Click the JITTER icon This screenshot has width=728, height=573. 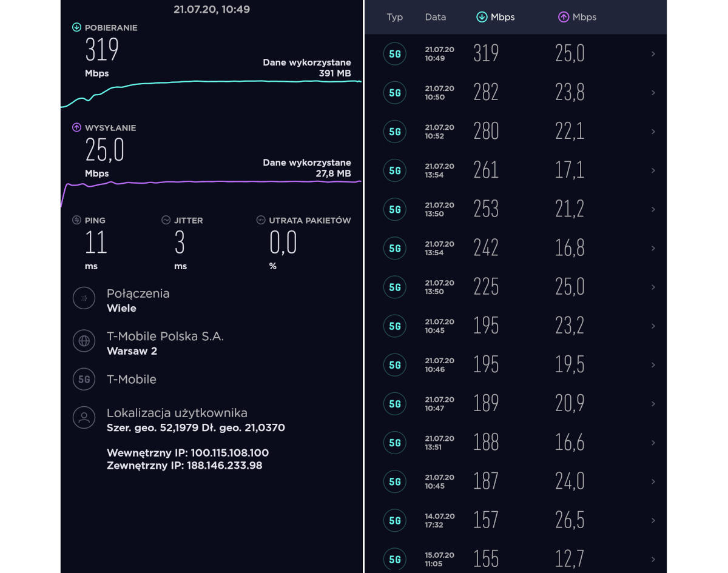166,220
